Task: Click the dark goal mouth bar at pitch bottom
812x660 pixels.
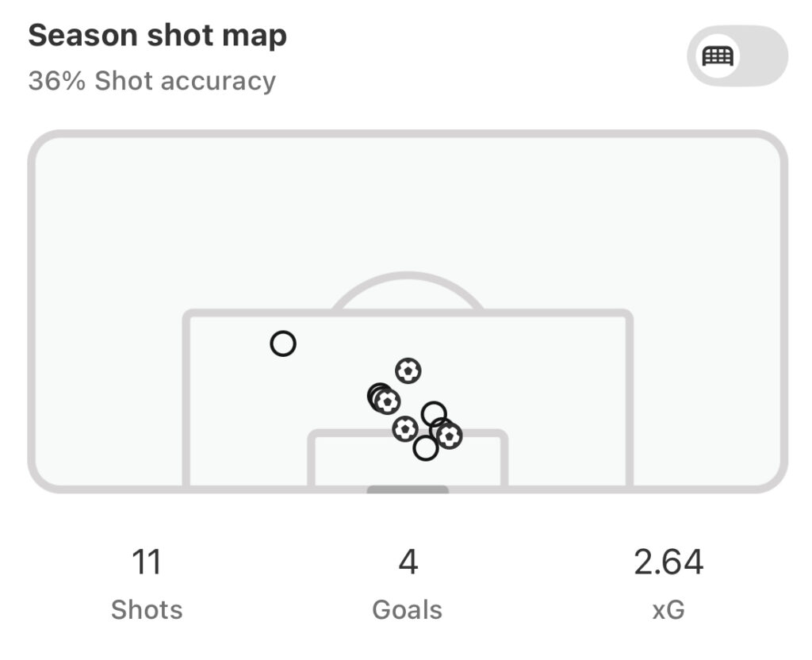Action: coord(408,490)
